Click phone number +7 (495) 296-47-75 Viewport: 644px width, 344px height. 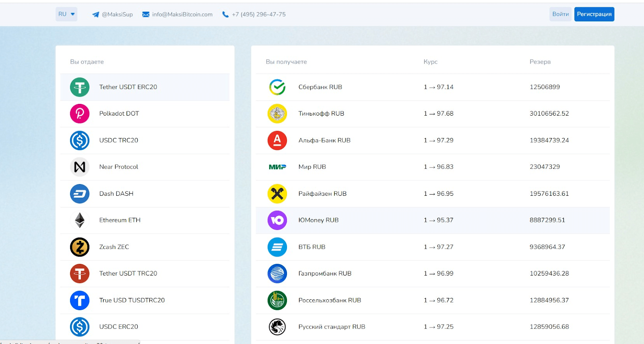click(259, 15)
